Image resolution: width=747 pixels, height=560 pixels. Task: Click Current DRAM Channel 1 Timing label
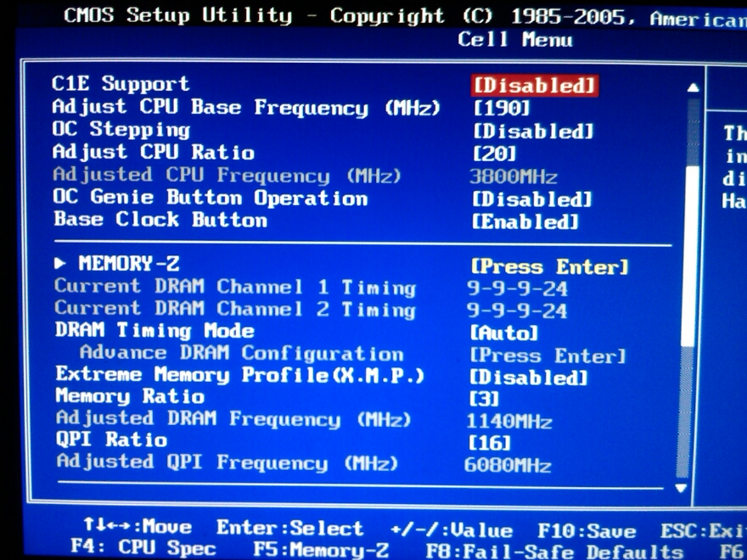[x=235, y=287]
